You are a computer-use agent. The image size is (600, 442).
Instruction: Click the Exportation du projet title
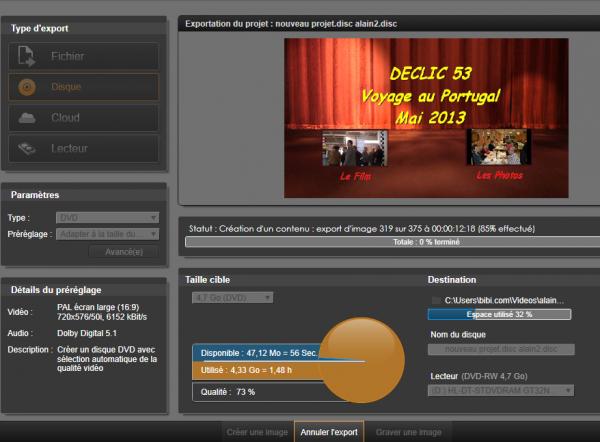click(291, 24)
